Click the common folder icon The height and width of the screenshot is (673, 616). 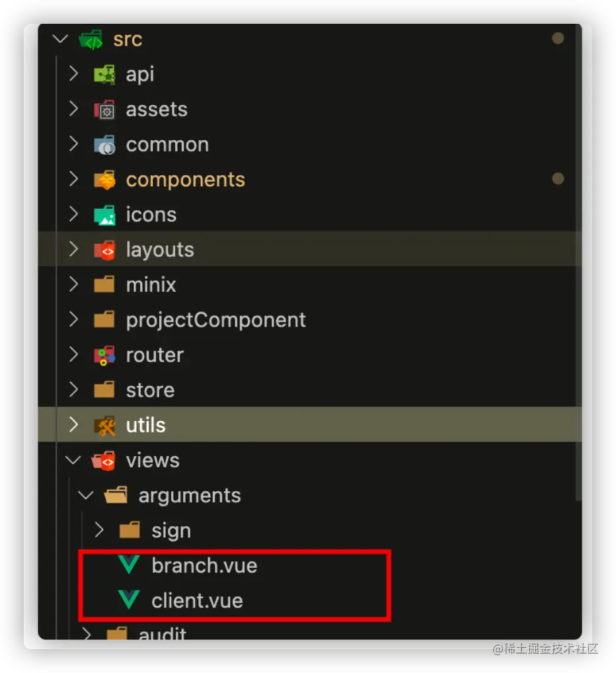(x=104, y=145)
